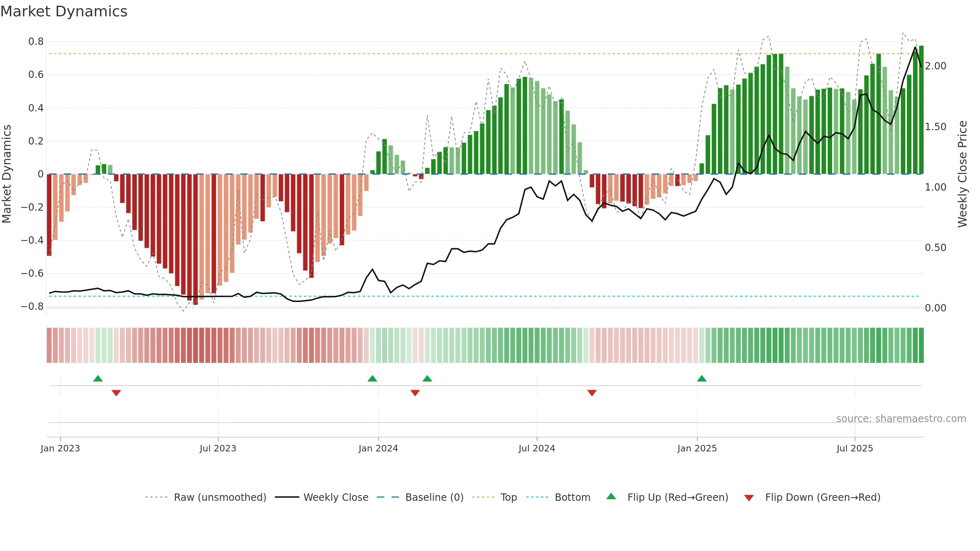The height and width of the screenshot is (551, 980).
Task: Click the Jan 2024 axis label
Action: (379, 448)
